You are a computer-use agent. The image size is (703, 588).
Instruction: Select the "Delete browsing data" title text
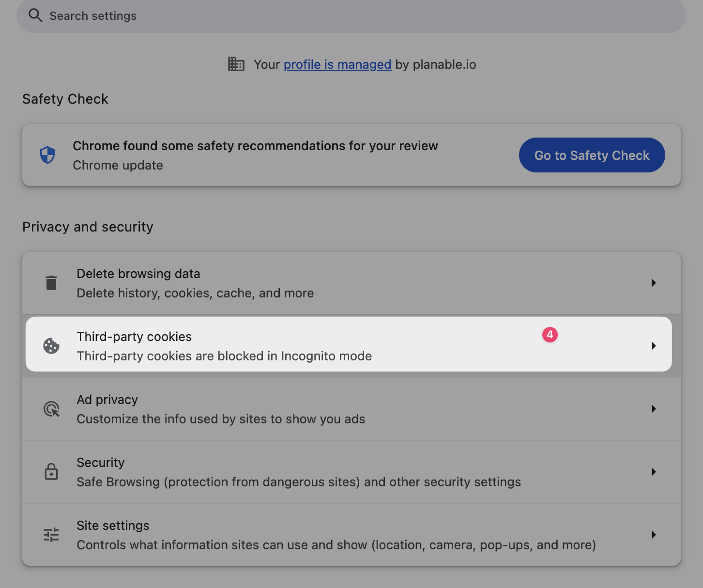click(x=138, y=274)
